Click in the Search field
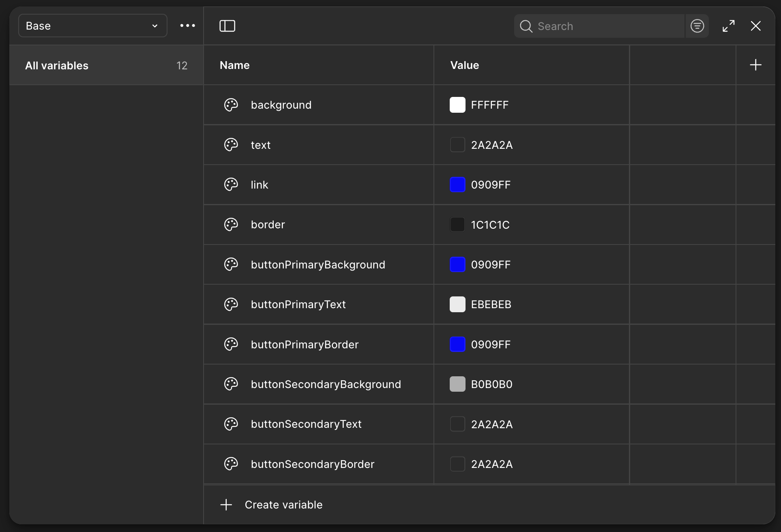Image resolution: width=781 pixels, height=532 pixels. (x=606, y=26)
